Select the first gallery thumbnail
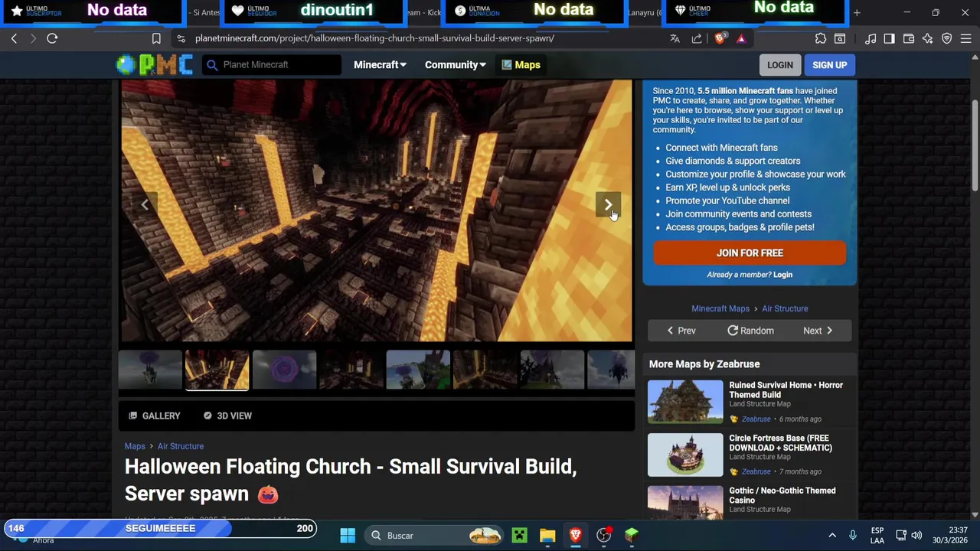The height and width of the screenshot is (551, 980). pos(150,370)
